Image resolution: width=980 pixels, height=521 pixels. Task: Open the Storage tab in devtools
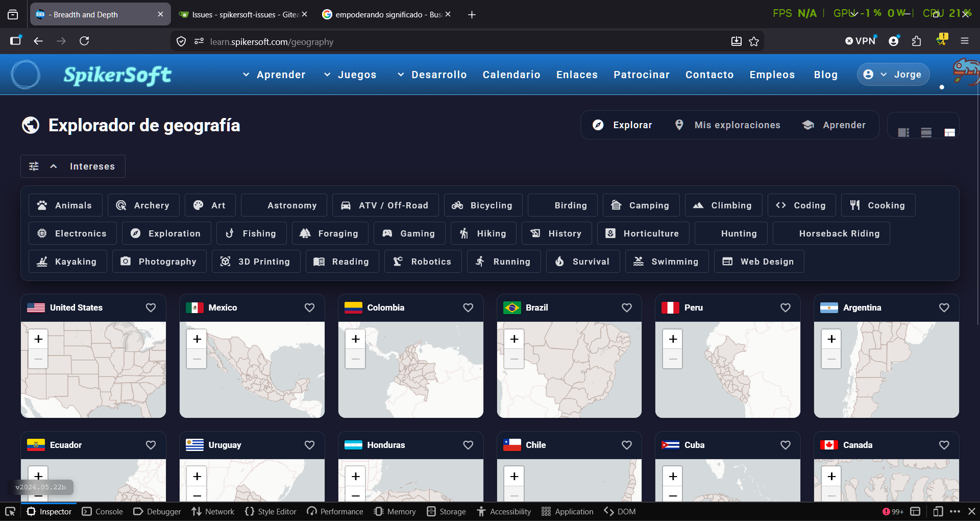[447, 511]
